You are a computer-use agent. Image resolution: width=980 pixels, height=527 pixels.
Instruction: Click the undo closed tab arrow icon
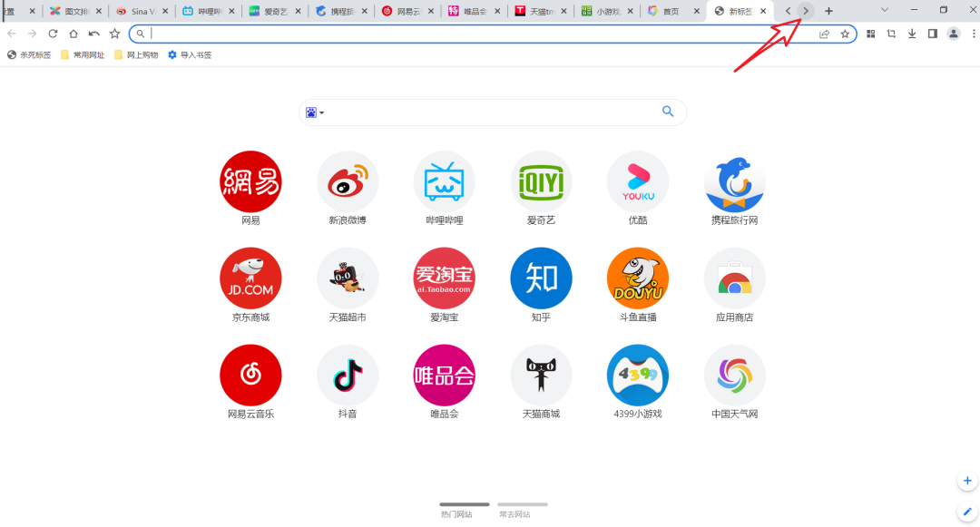(93, 34)
